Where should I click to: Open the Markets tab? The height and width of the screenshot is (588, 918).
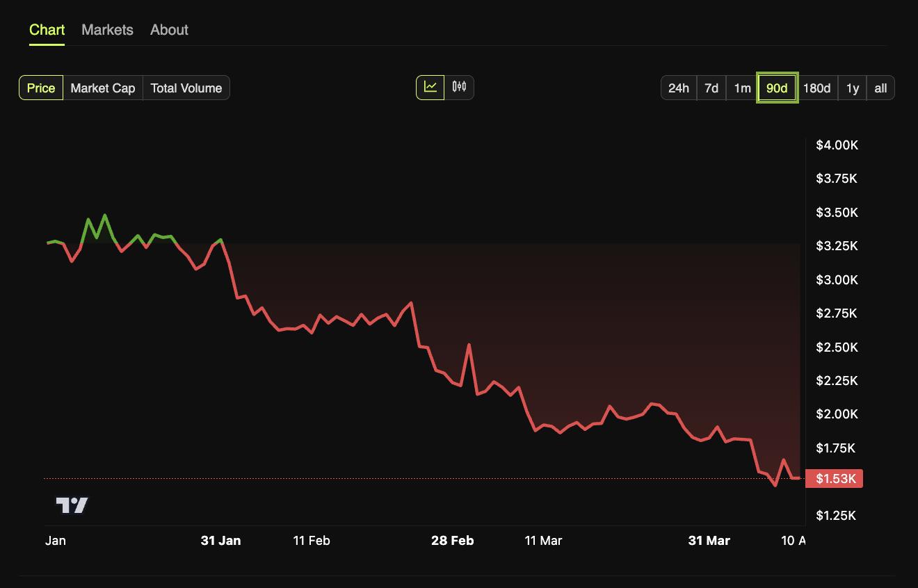(x=107, y=30)
